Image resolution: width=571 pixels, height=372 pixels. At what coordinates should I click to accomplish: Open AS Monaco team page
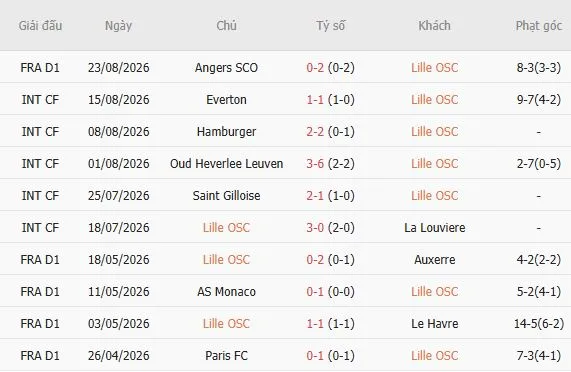coord(226,292)
